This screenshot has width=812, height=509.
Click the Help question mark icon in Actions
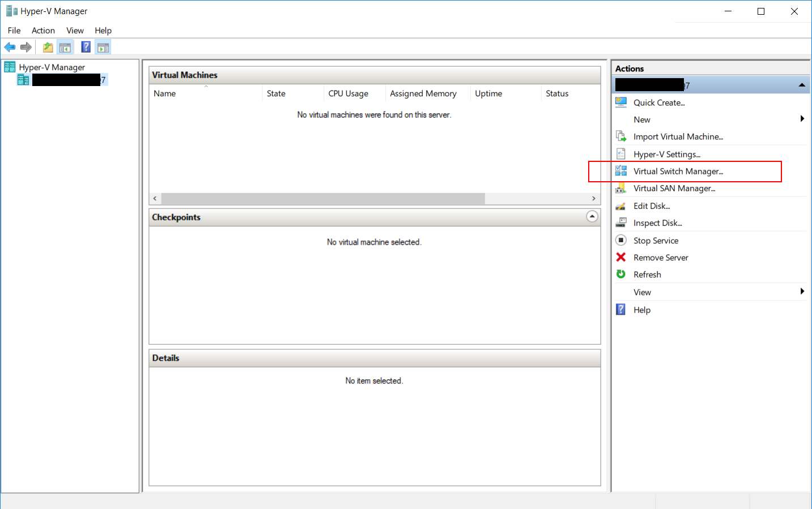[x=621, y=310]
